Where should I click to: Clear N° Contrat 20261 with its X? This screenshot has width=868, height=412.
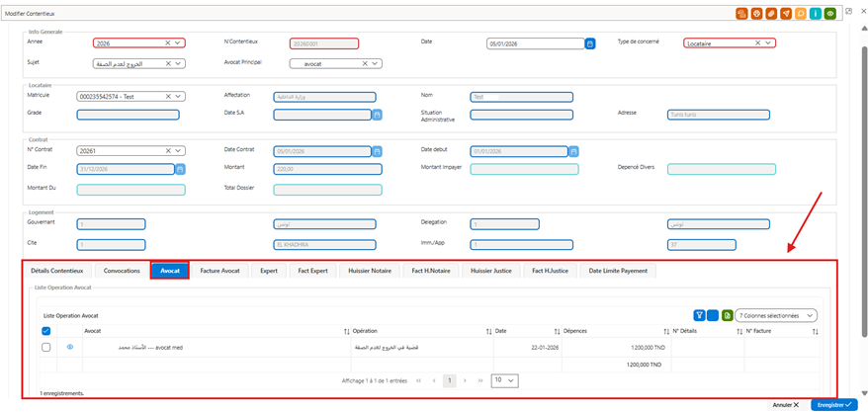click(168, 150)
